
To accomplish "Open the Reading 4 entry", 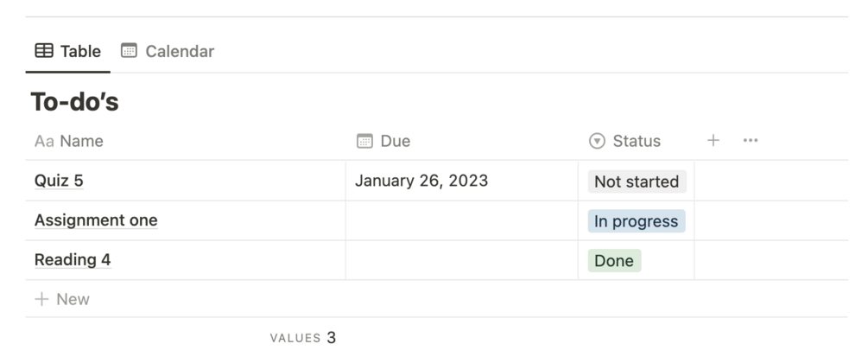I will click(x=73, y=260).
